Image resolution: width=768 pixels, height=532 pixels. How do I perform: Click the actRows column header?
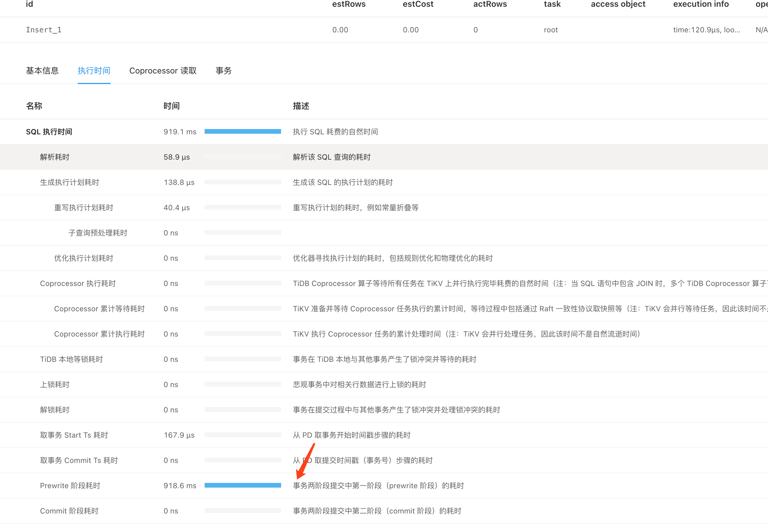(490, 4)
